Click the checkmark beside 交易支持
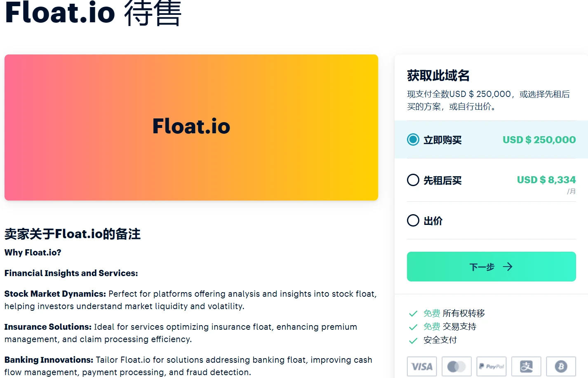Screen dimensions: 588x378 413,327
